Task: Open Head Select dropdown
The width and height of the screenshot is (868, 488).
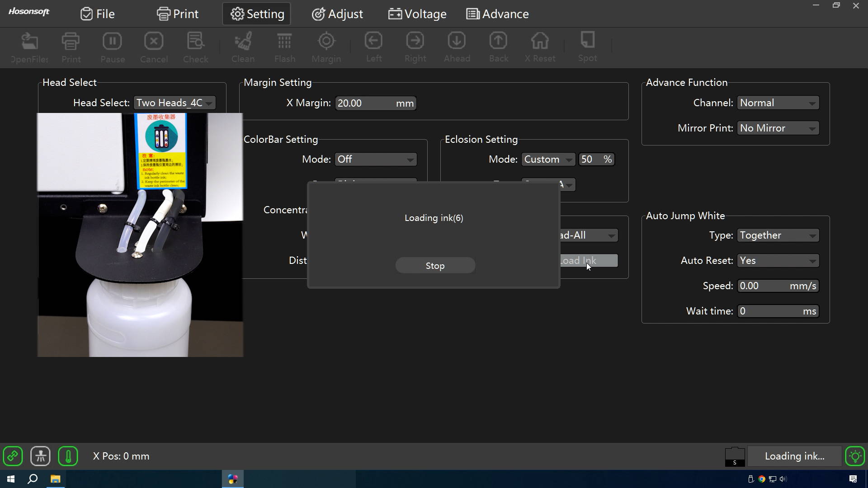Action: (x=175, y=103)
